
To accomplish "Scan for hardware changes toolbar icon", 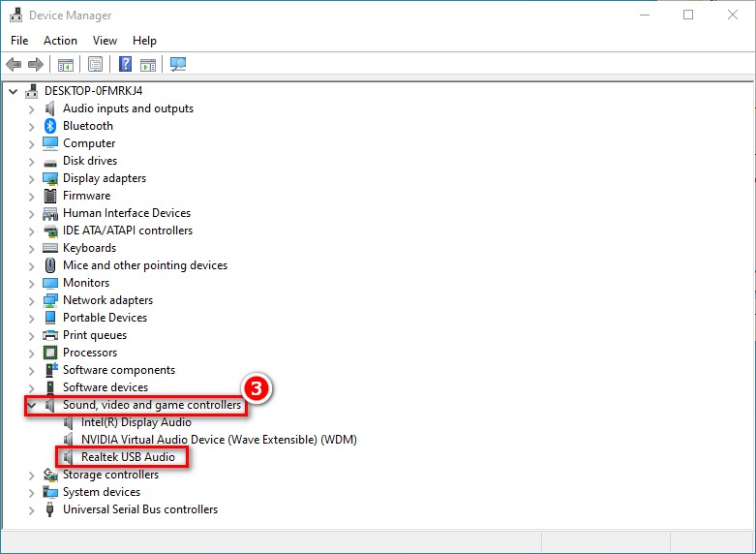I will [178, 65].
